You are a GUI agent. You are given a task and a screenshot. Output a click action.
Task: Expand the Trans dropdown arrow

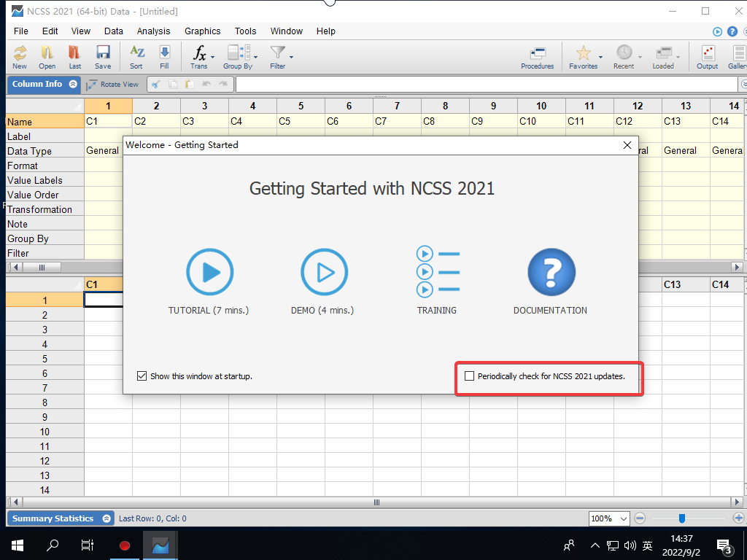click(212, 57)
